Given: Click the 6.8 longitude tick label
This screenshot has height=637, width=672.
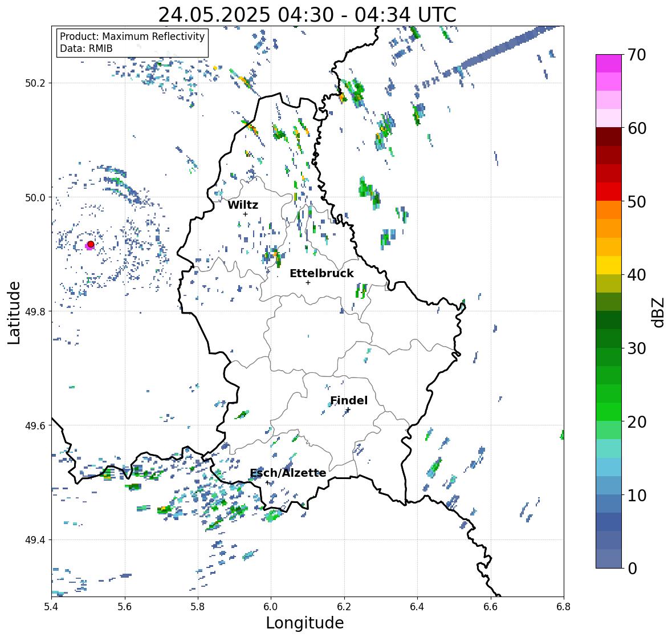Looking at the screenshot, I should (564, 607).
